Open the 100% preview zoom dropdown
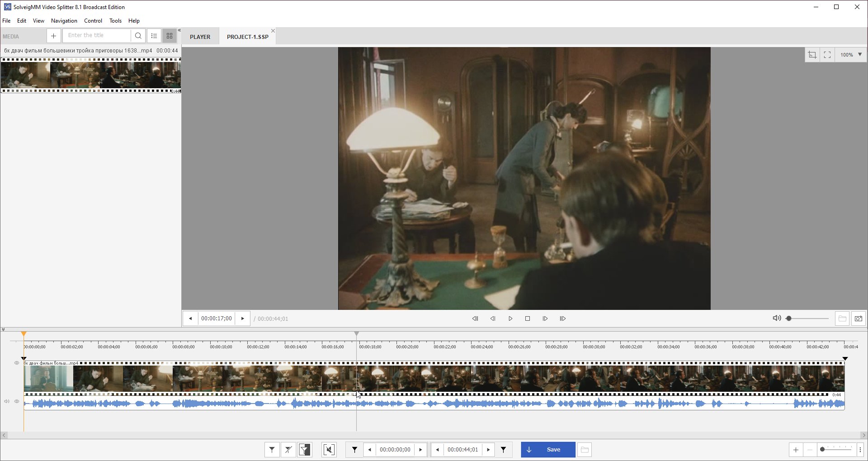This screenshot has height=461, width=868. coord(851,55)
